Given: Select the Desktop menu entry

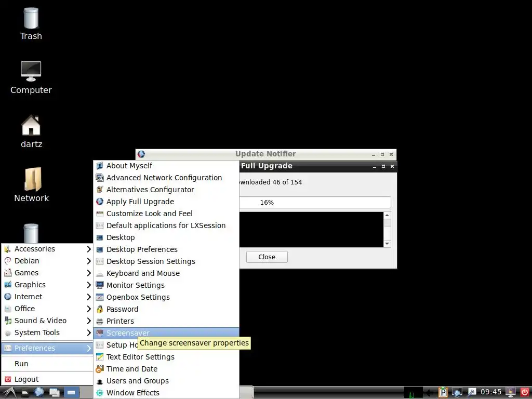Looking at the screenshot, I should click(x=166, y=237).
